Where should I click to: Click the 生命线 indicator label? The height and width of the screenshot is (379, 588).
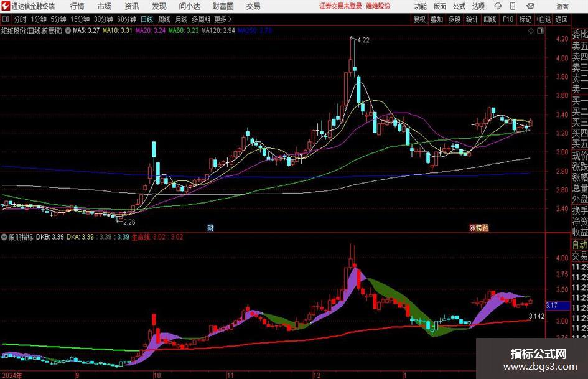click(141, 237)
